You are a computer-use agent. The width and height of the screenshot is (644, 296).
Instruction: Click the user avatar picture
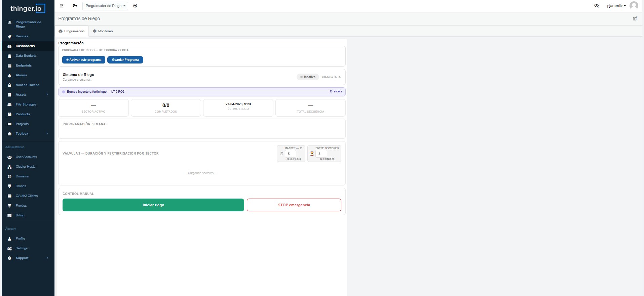[x=634, y=6]
